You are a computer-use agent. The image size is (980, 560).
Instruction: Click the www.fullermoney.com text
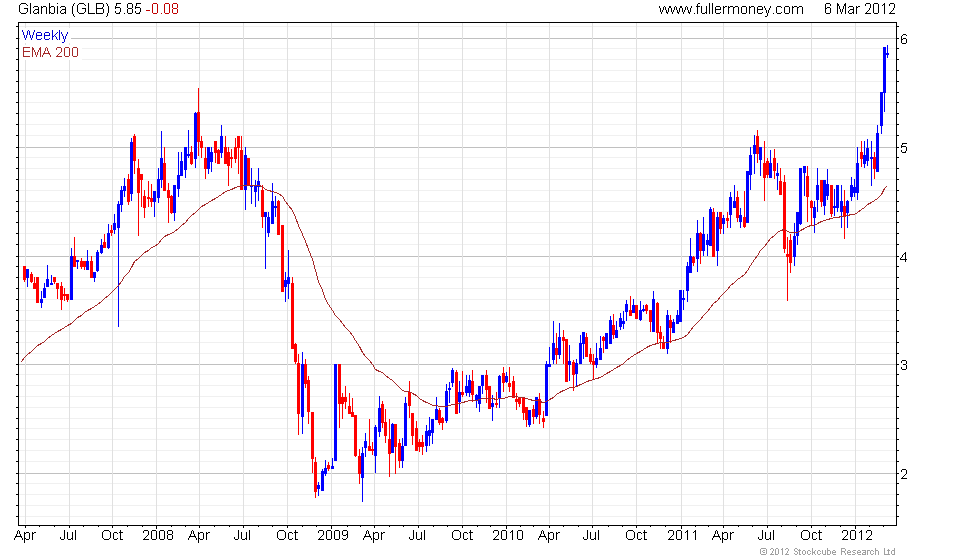pyautogui.click(x=731, y=9)
